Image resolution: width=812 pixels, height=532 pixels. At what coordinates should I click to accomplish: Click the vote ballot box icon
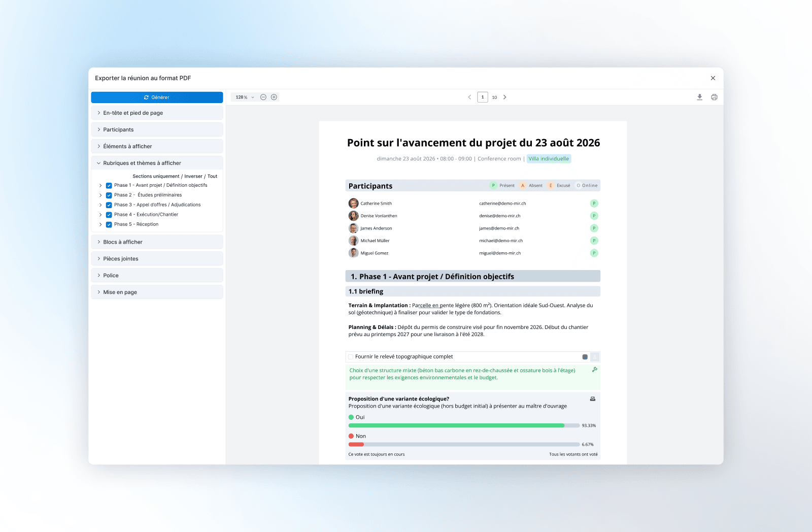[x=593, y=399]
